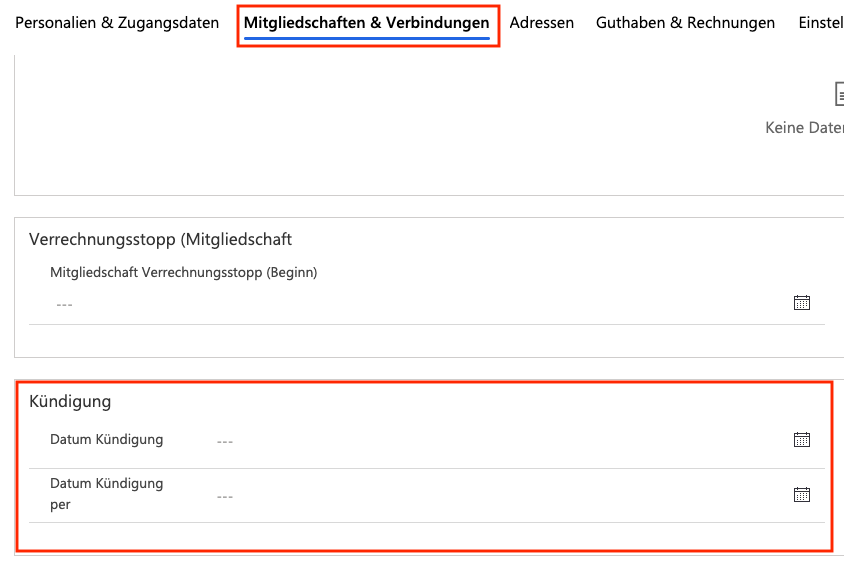Click the Mitgliedschaft Verrechnungsstopp (Beginn) label
The width and height of the screenshot is (844, 566).
tap(183, 272)
